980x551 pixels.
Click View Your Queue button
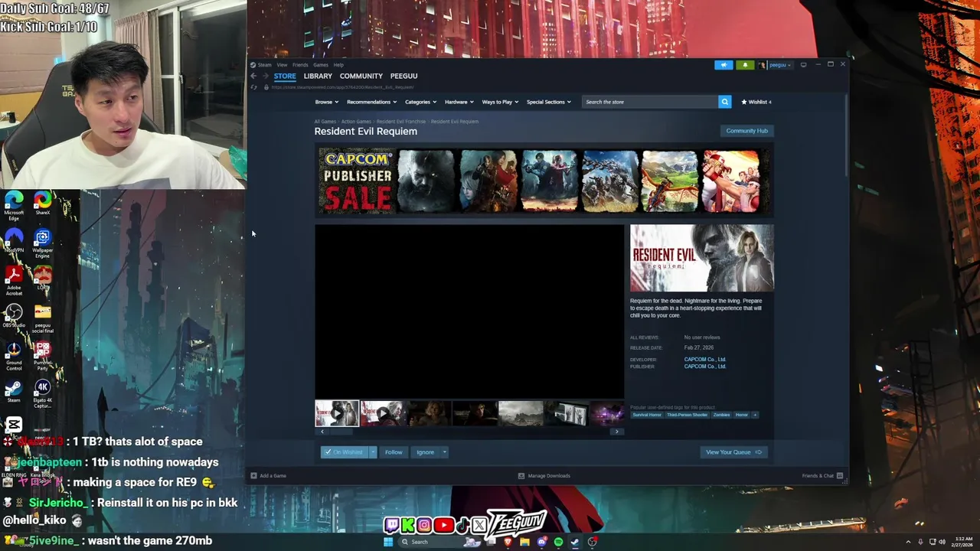click(x=733, y=452)
